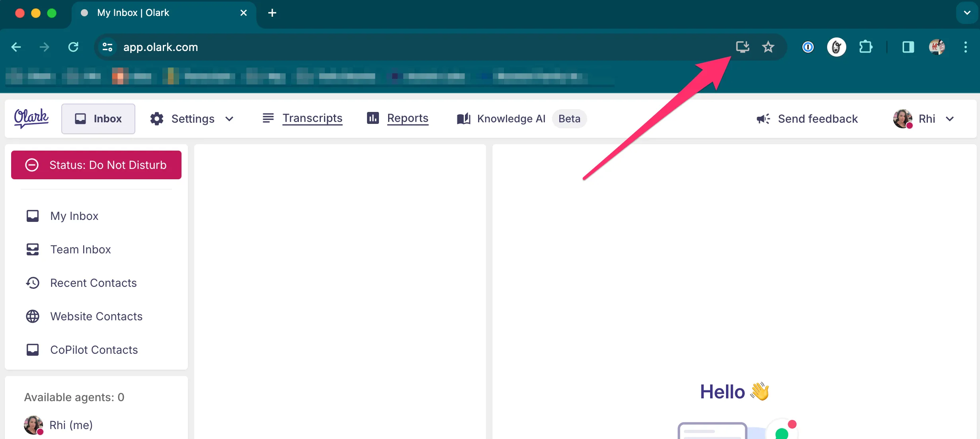Click the Olark logo in top left
This screenshot has height=439, width=980.
(x=31, y=118)
